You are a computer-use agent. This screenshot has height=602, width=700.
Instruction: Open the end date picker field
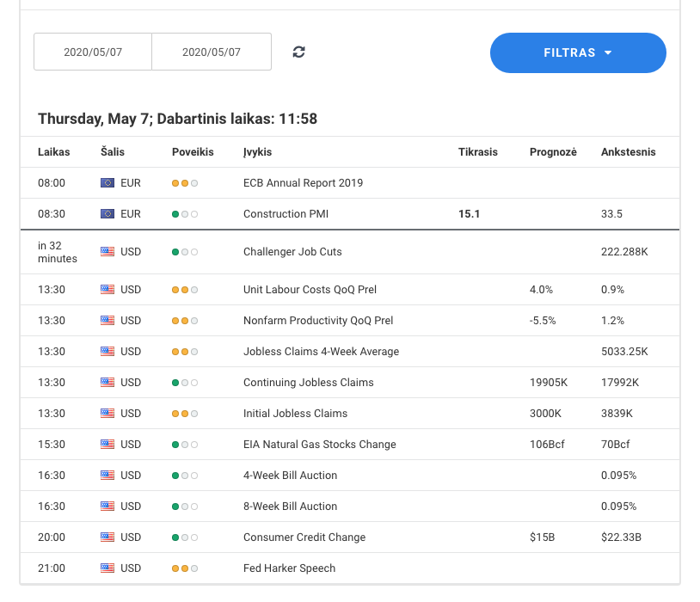[x=211, y=51]
